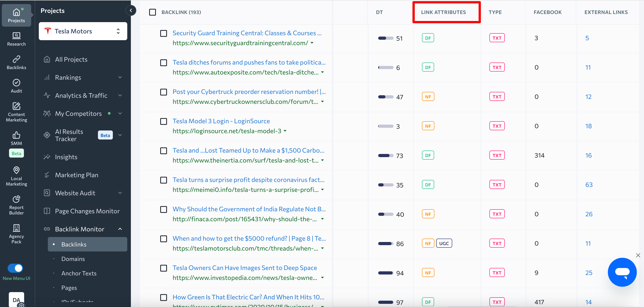Expand the AI Results Tracker chevron
The width and height of the screenshot is (644, 307).
pos(120,135)
